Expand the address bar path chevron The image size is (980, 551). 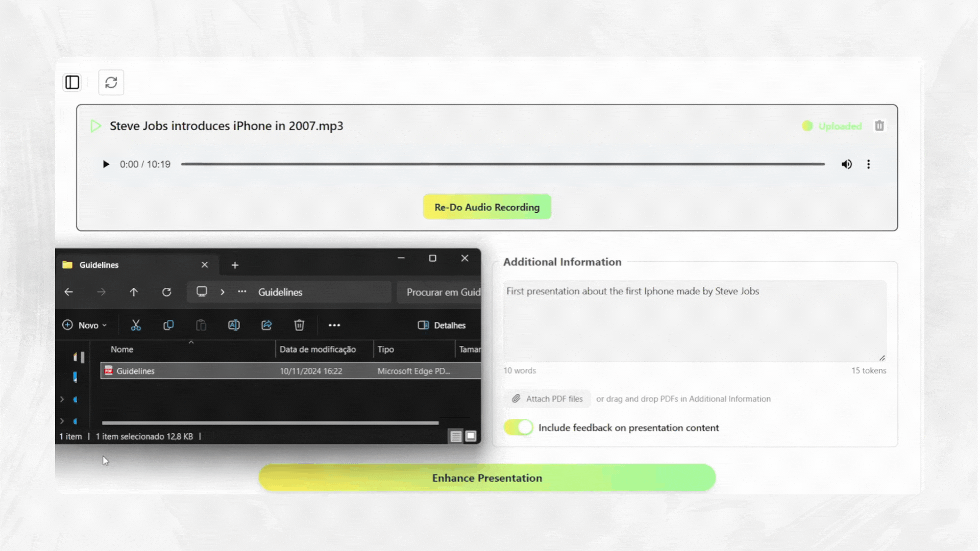click(223, 292)
